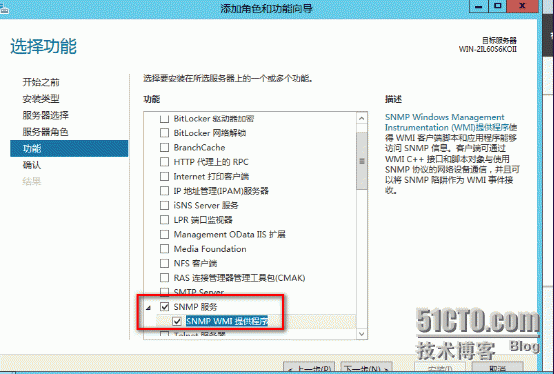Check the BitLocker 网络解锁 checkbox
Image resolution: width=554 pixels, height=374 pixels.
[x=164, y=133]
